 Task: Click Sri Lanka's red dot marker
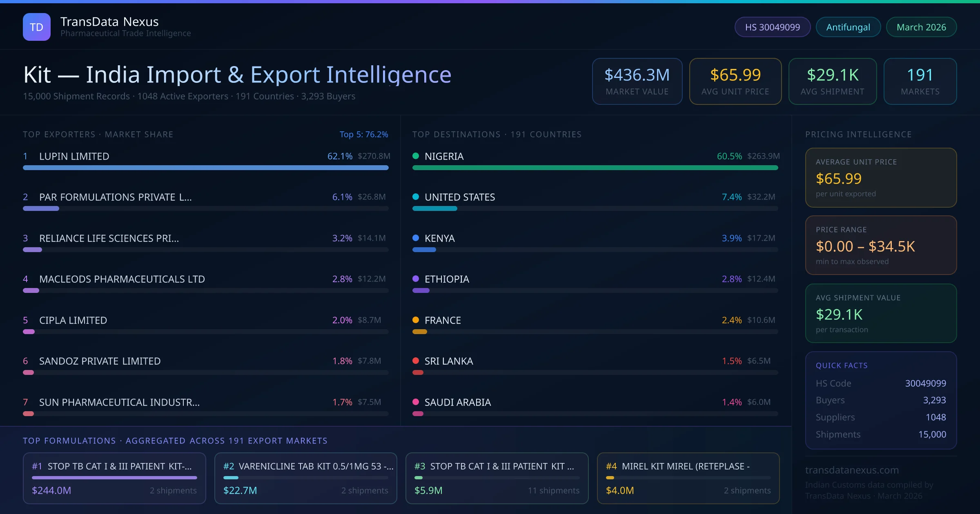tap(416, 361)
